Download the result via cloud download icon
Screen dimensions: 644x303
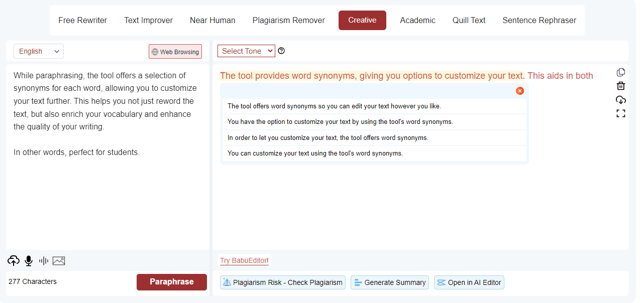click(x=621, y=100)
